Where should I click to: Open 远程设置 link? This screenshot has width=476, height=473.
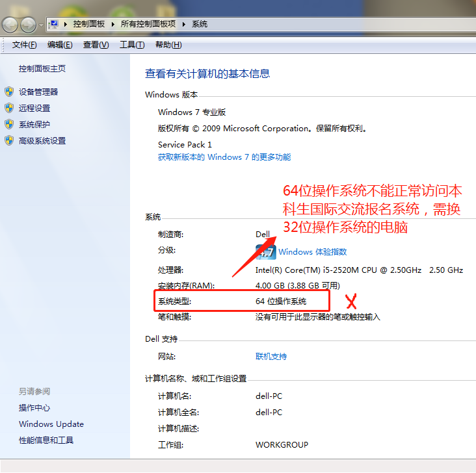point(34,109)
